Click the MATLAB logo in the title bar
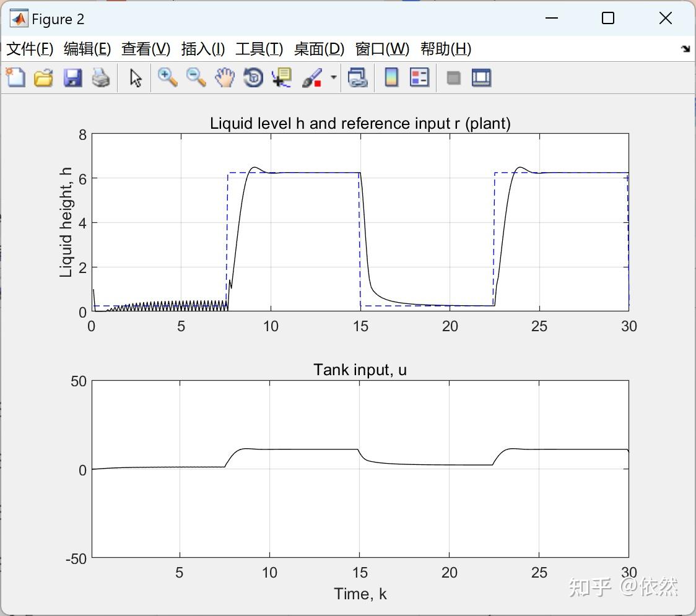Image resolution: width=696 pixels, height=616 pixels. tap(19, 19)
